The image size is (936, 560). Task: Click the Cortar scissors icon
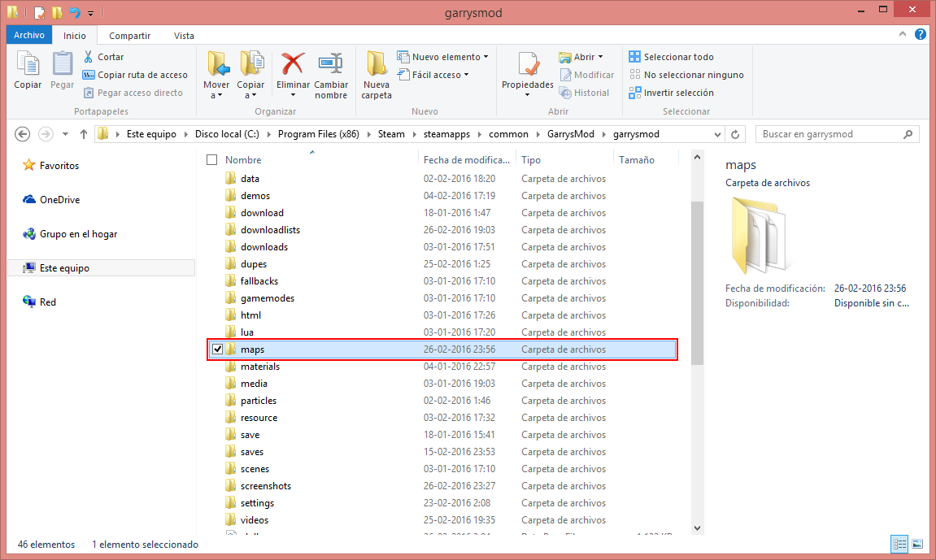89,57
